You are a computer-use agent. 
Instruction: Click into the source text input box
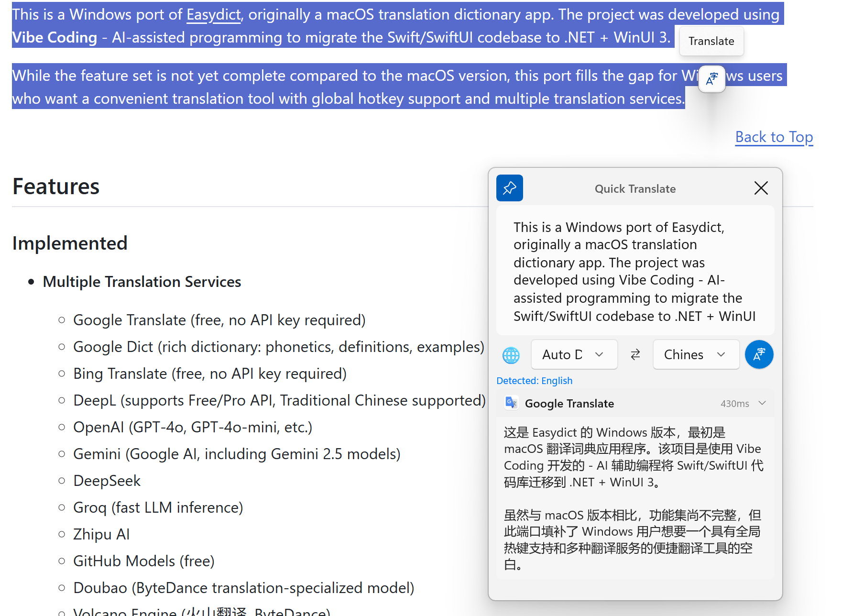[635, 270]
